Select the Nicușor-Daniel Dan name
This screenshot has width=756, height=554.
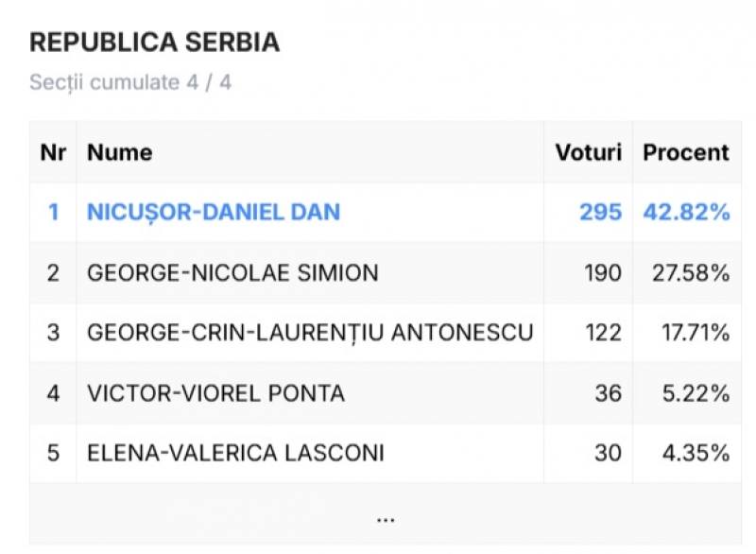click(x=214, y=212)
